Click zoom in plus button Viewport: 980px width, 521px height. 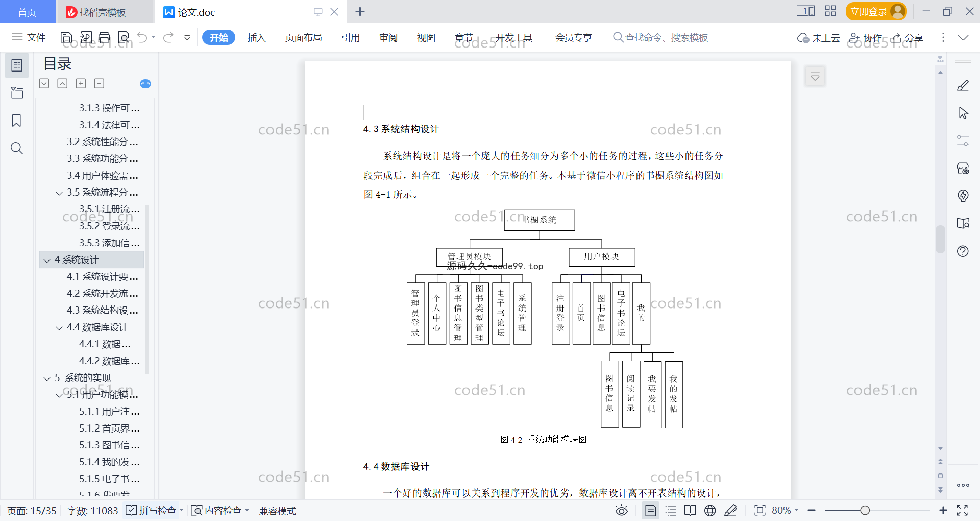943,510
